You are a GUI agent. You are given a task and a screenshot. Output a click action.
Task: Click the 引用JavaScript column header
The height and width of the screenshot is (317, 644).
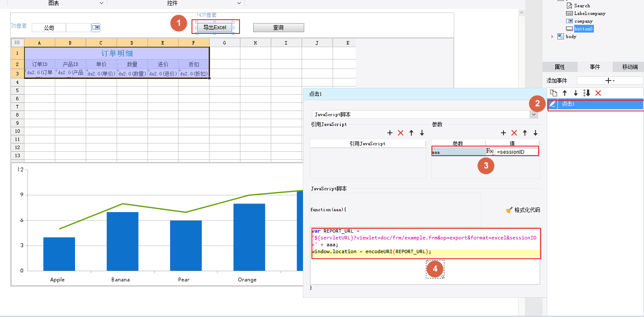point(368,144)
